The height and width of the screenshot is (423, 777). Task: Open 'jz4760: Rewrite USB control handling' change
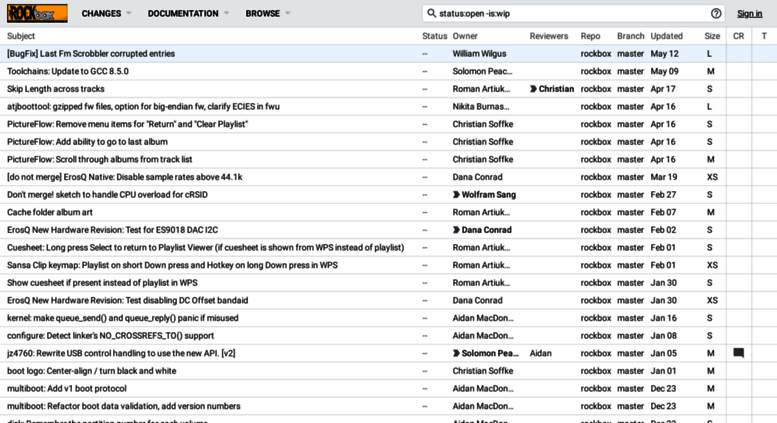pyautogui.click(x=121, y=353)
